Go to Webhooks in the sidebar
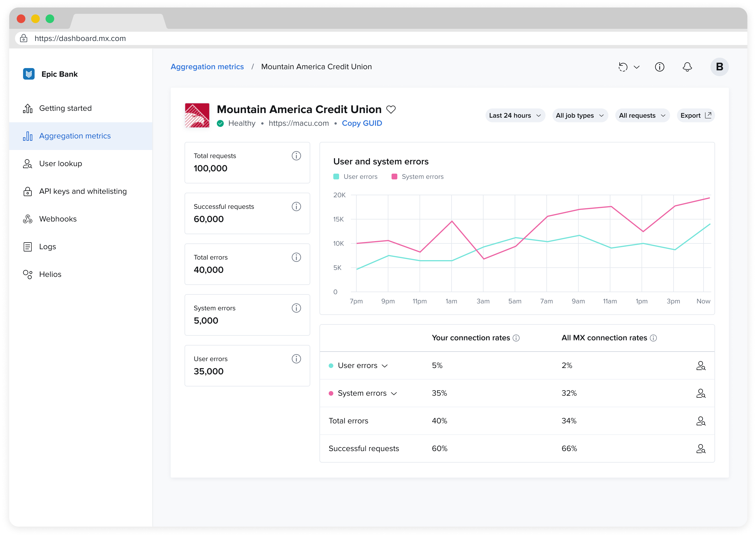This screenshot has height=537, width=756. click(x=58, y=219)
